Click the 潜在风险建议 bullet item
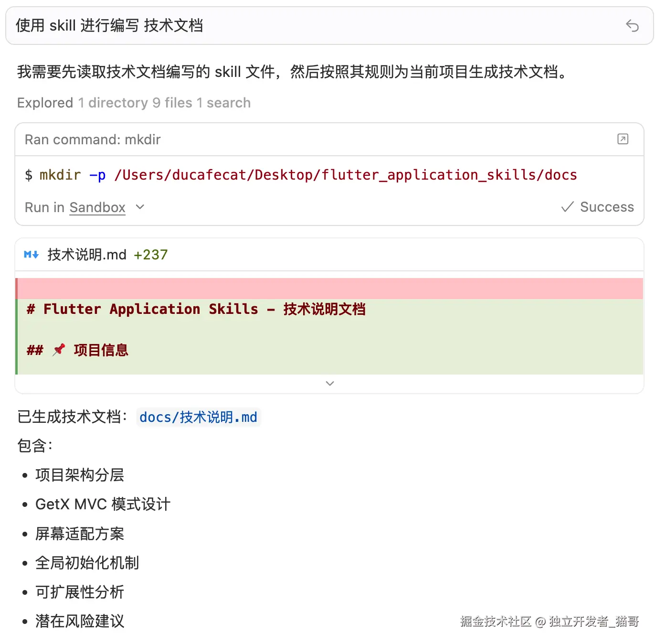 [79, 621]
